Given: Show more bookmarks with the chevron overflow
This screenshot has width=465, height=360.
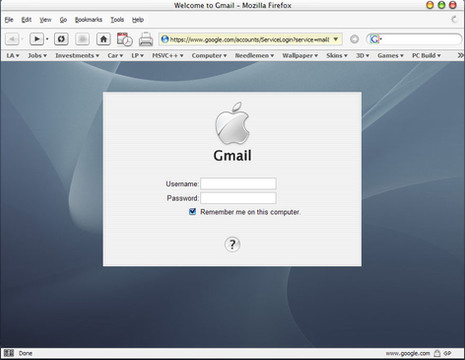Looking at the screenshot, I should (x=460, y=55).
